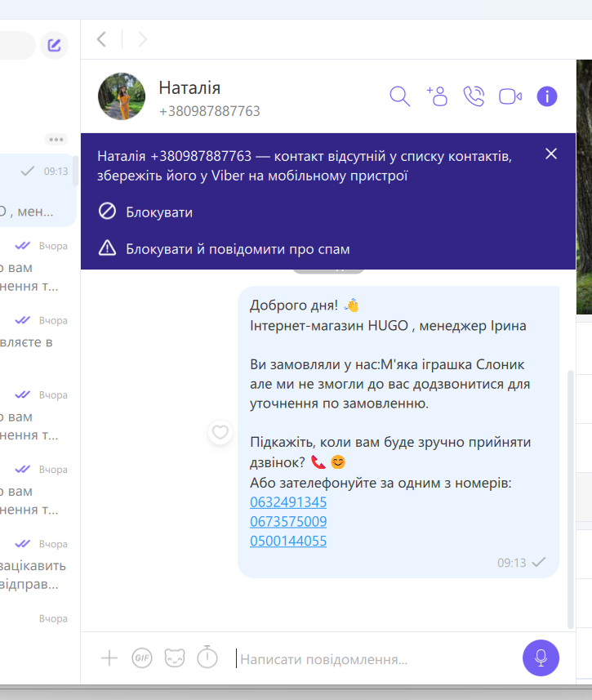Open the compose new message icon
The height and width of the screenshot is (700, 592).
[x=54, y=45]
